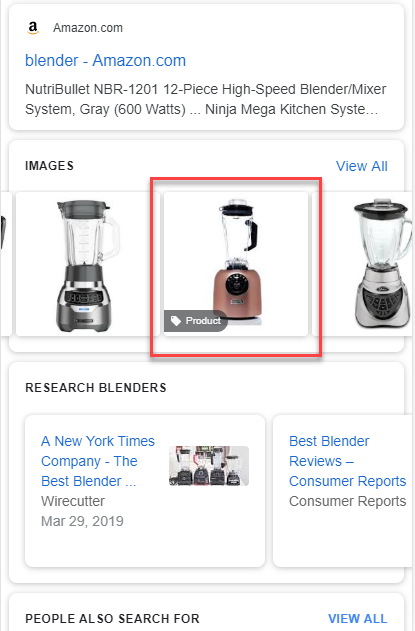
Task: Click the Wirecutter source name
Action: 73,501
